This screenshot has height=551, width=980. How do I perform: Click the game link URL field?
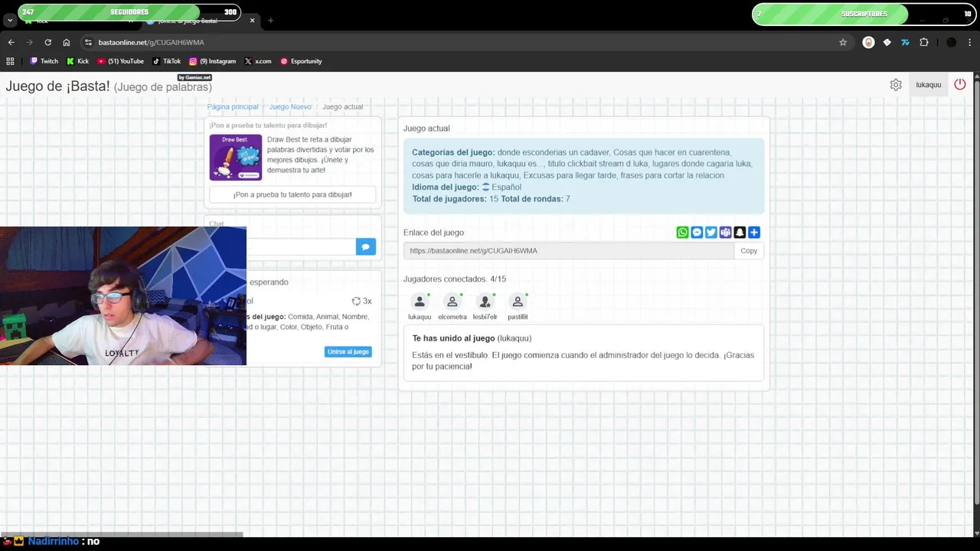click(x=569, y=250)
